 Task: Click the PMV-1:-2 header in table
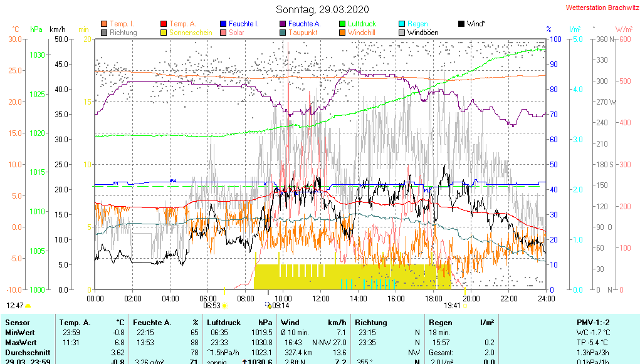593,323
